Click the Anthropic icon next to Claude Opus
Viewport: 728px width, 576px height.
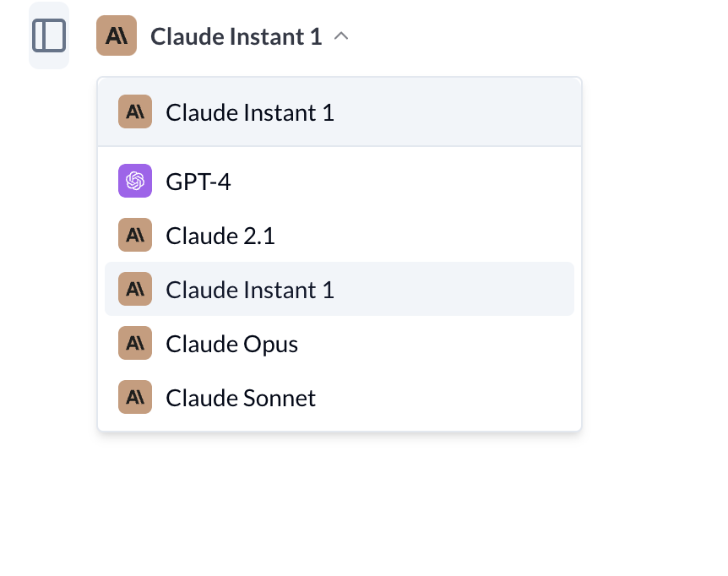(x=135, y=343)
